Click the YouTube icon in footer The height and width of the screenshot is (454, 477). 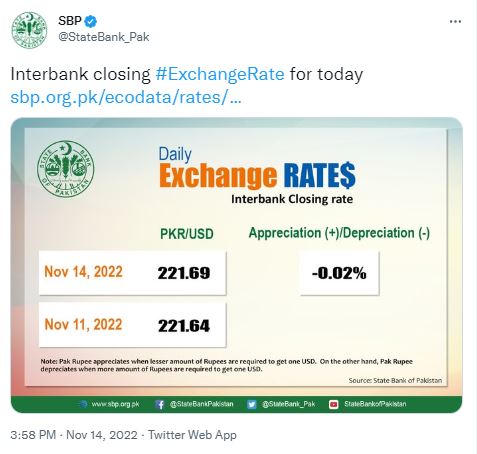(334, 404)
